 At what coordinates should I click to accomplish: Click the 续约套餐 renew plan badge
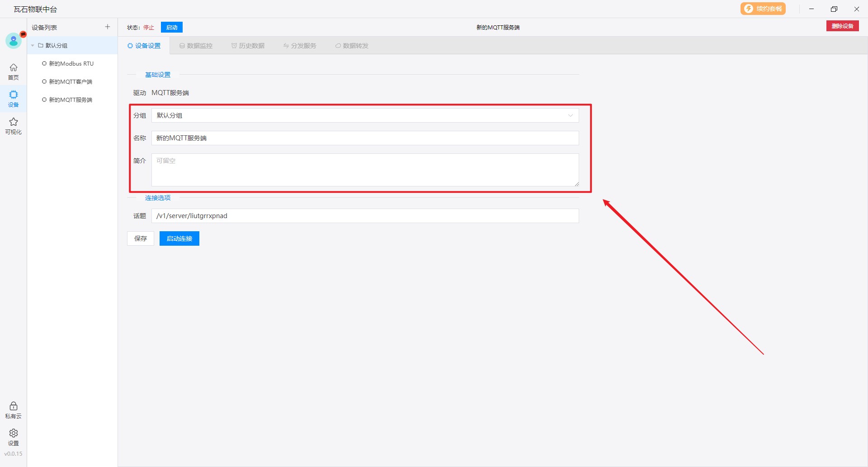[x=763, y=9]
